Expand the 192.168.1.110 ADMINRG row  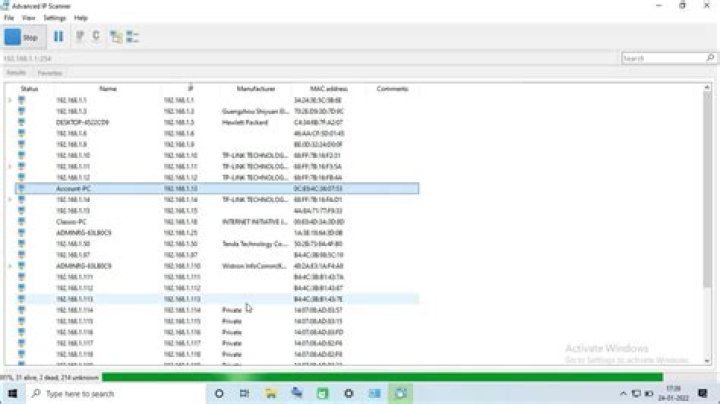(10, 266)
